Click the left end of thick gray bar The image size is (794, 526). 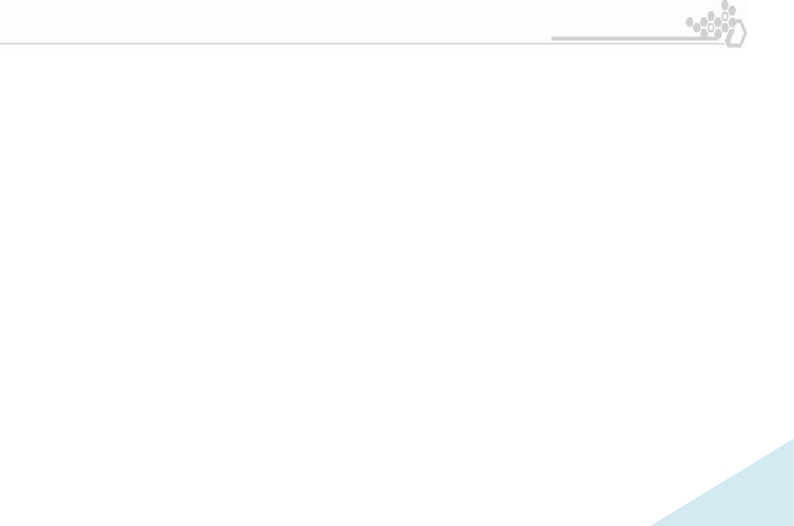(553, 38)
